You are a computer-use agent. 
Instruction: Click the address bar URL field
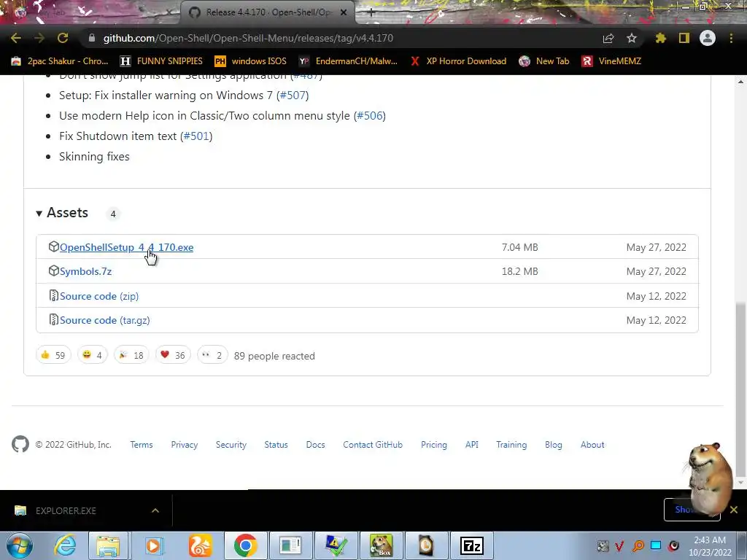point(248,38)
